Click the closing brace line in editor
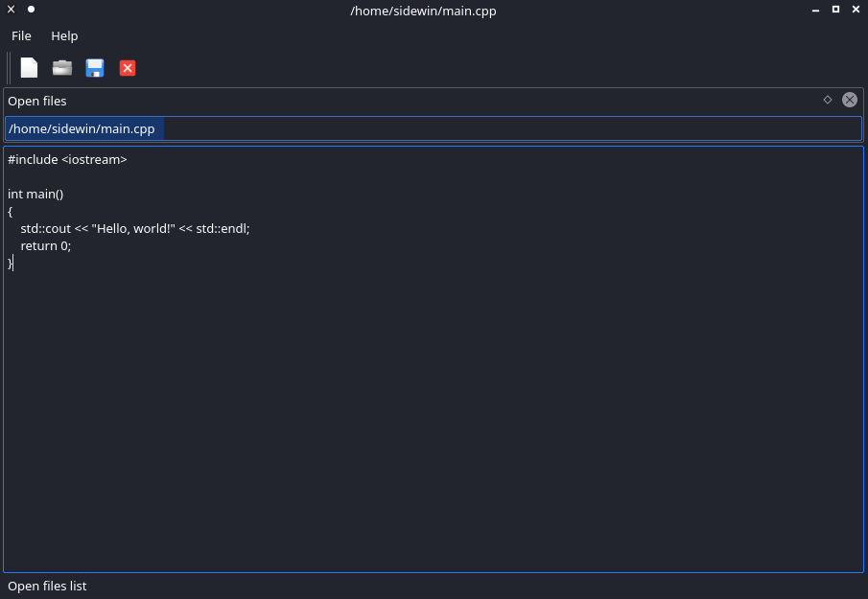The height and width of the screenshot is (599, 868). tap(10, 264)
